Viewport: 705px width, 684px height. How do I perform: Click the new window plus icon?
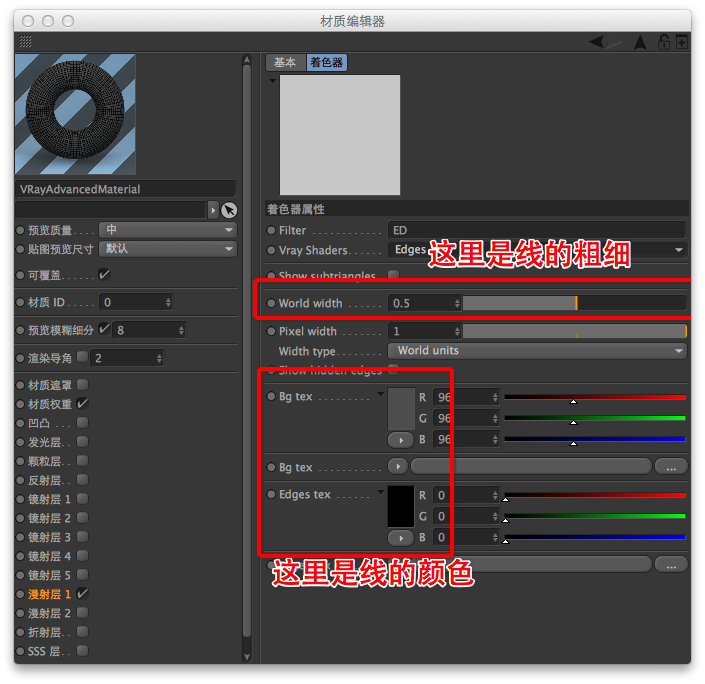682,42
